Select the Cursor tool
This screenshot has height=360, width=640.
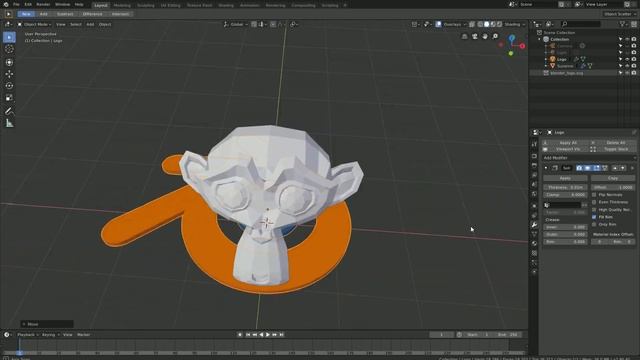pyautogui.click(x=9, y=49)
